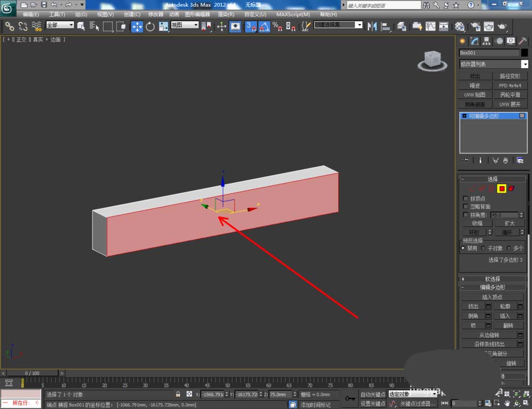This screenshot has width=532, height=409.
Task: Click the 翻转 flip button
Action: 508,325
